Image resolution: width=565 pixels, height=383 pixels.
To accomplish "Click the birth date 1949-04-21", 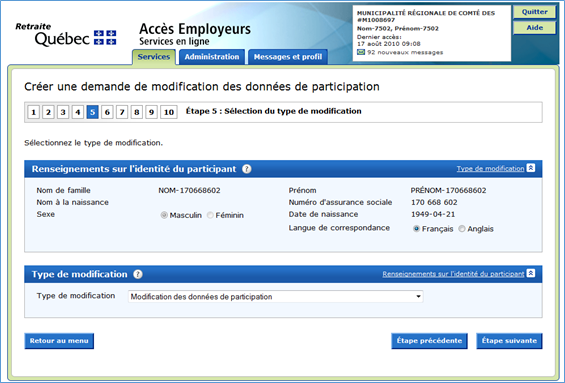I will coord(433,214).
